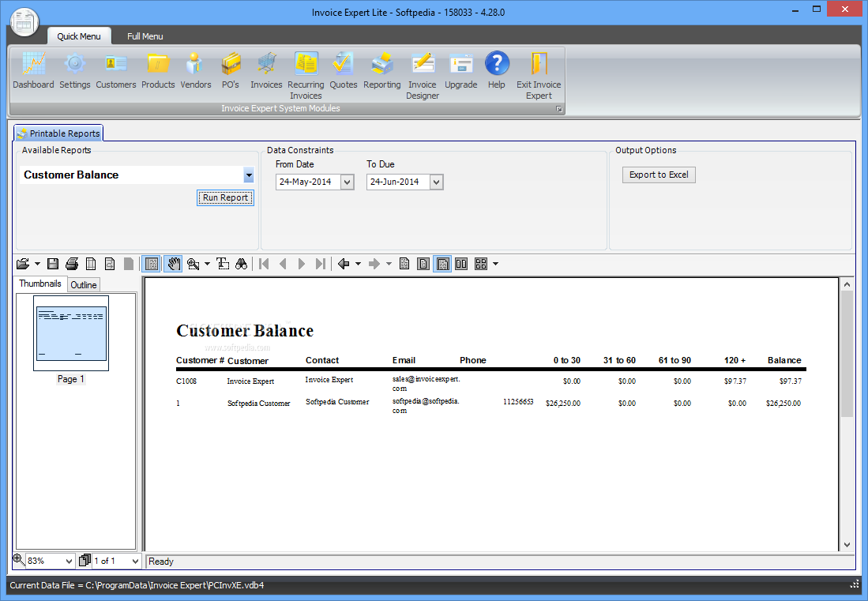The image size is (868, 601).
Task: Open the From Date picker dropdown
Action: point(347,182)
